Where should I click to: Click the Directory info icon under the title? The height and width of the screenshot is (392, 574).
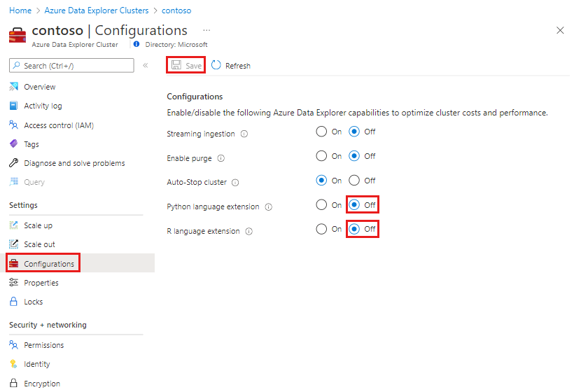(x=136, y=44)
